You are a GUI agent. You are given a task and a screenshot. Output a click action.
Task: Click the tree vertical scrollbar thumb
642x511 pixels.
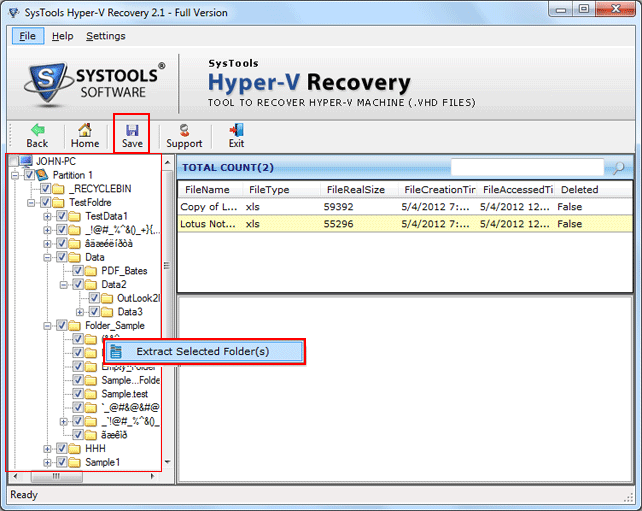167,265
